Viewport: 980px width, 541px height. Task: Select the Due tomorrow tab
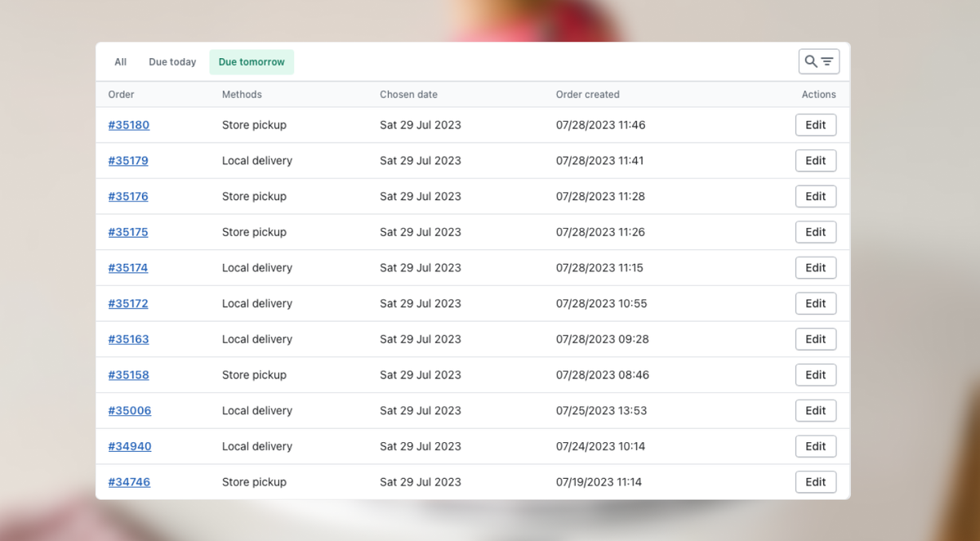(252, 62)
